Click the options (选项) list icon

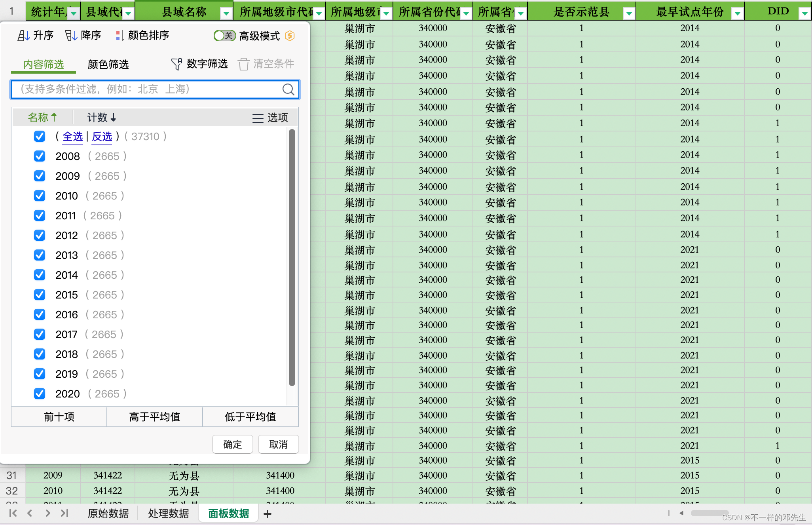(x=258, y=118)
